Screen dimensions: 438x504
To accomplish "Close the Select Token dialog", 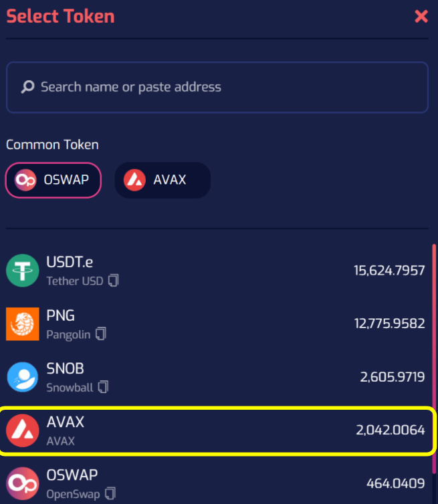I will coord(421,17).
